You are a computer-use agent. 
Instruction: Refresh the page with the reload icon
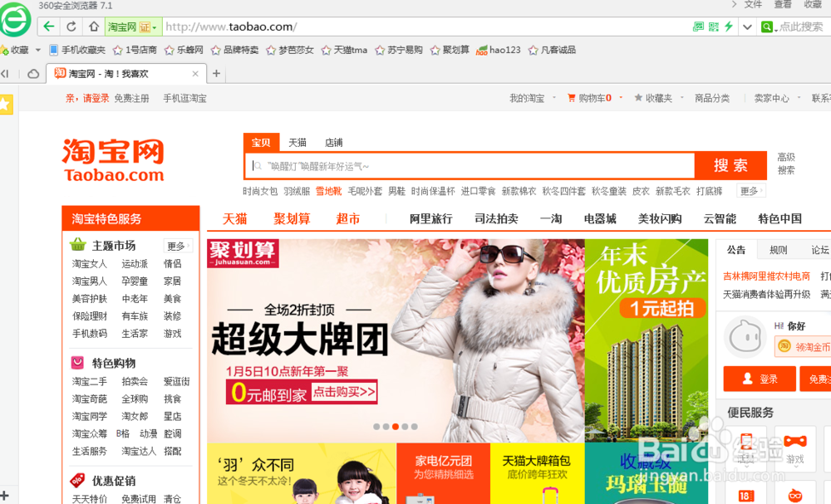click(71, 26)
